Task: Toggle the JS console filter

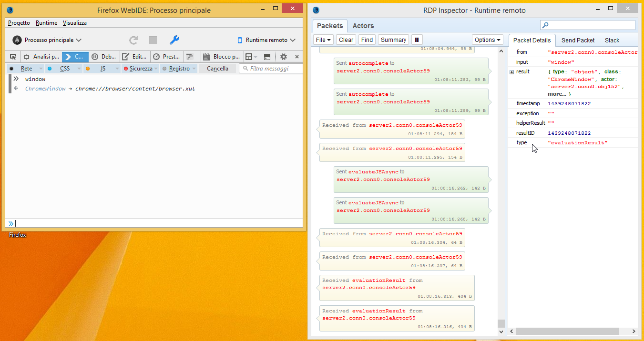Action: [x=98, y=69]
